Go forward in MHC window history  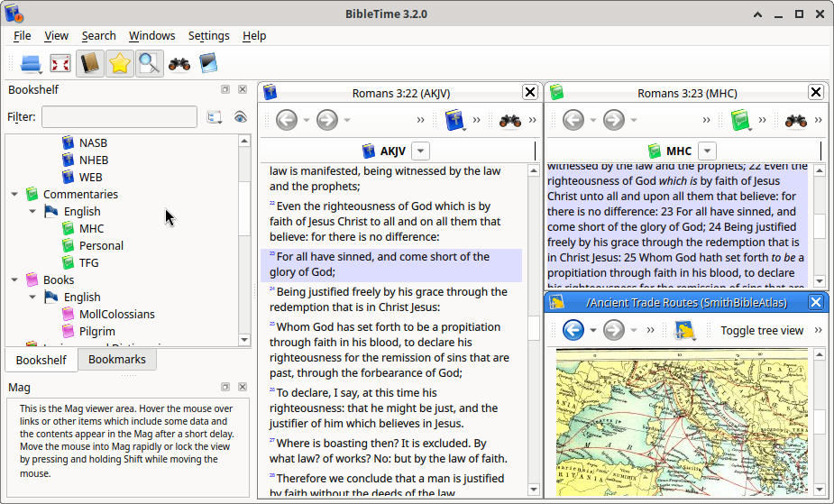pyautogui.click(x=613, y=120)
